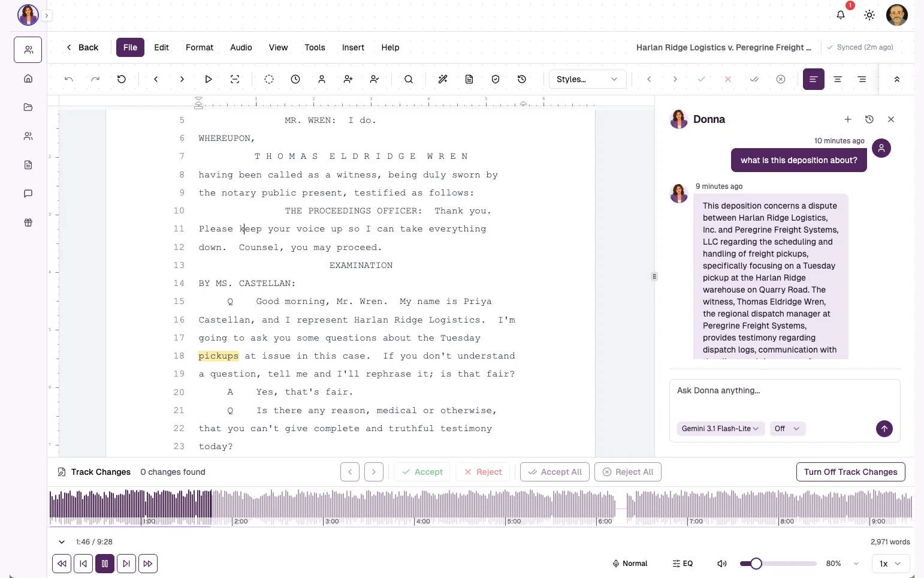The width and height of the screenshot is (924, 578).
Task: Click the refresh icon next to redo
Action: pyautogui.click(x=122, y=79)
